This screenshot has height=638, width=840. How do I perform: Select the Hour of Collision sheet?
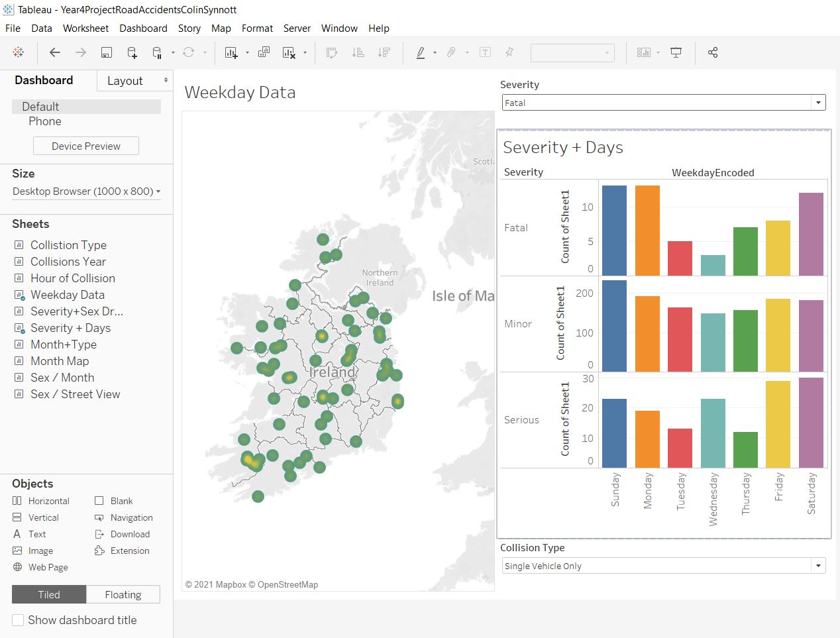(73, 278)
